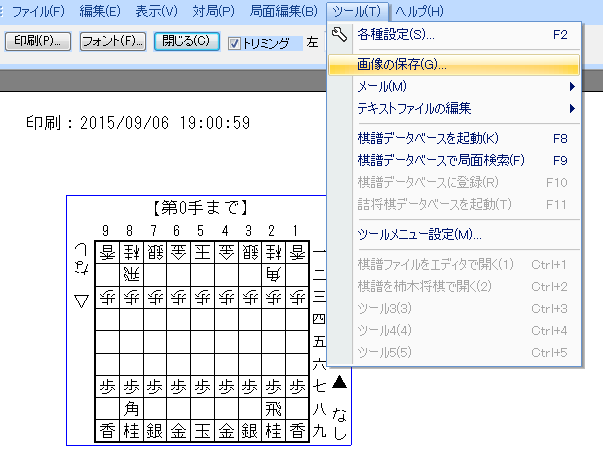Click the 香 lance in the bottom-left corner

[106, 430]
